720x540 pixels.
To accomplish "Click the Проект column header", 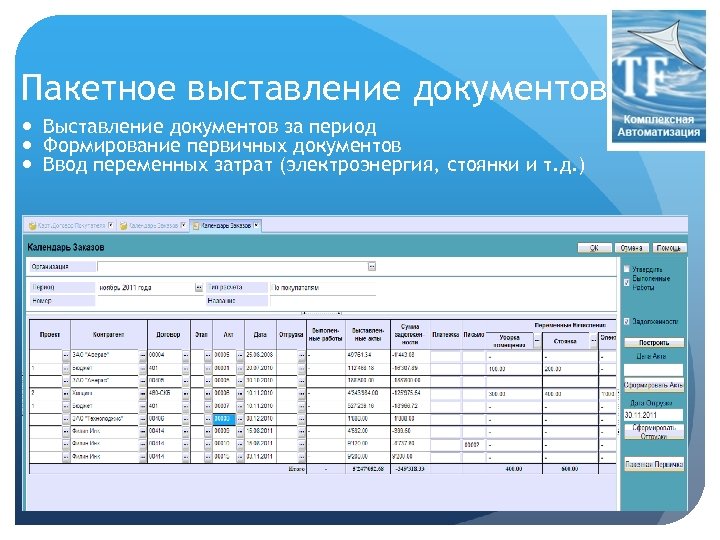I will point(50,335).
